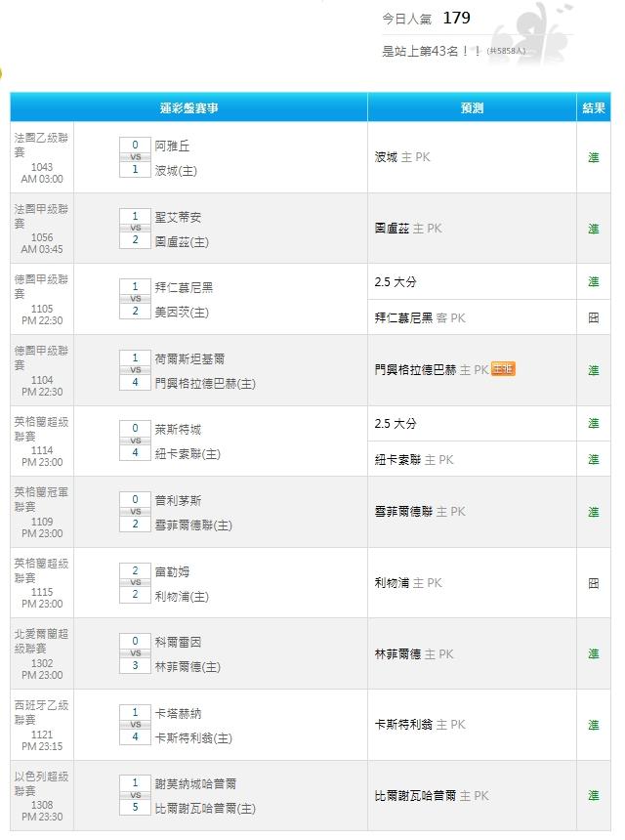This screenshot has height=840, width=625.
Task: Click green 準 result for 波城 prediction
Action: coord(593,157)
